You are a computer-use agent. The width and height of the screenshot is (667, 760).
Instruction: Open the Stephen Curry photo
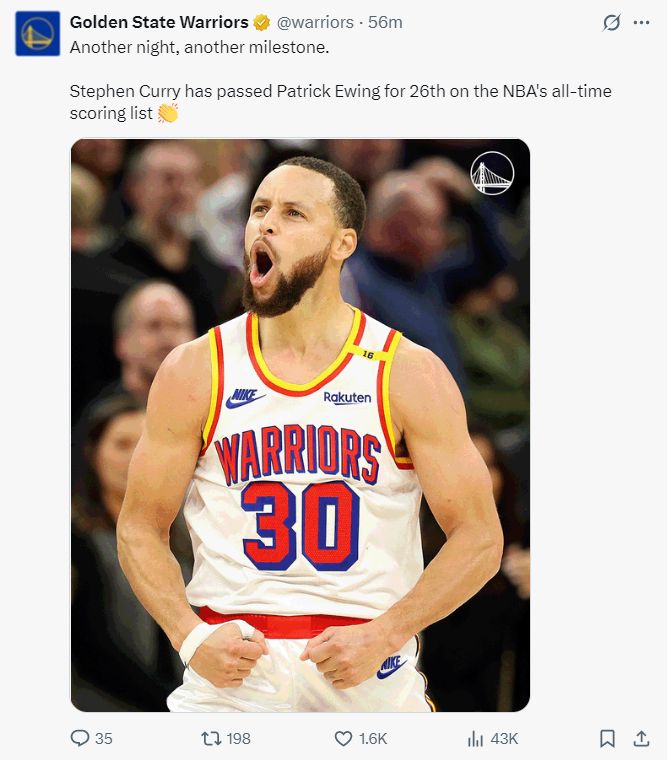pos(301,426)
